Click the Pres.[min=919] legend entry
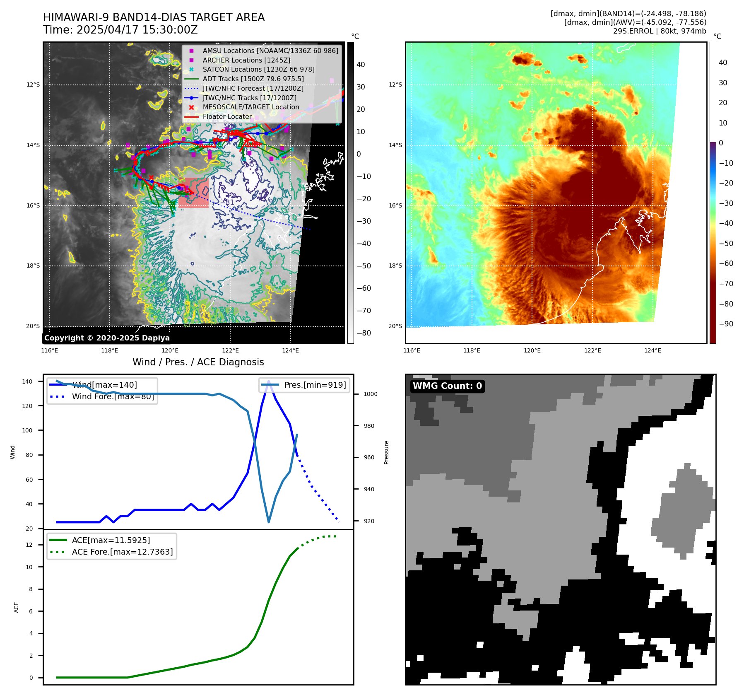The image size is (744, 700). (x=315, y=385)
